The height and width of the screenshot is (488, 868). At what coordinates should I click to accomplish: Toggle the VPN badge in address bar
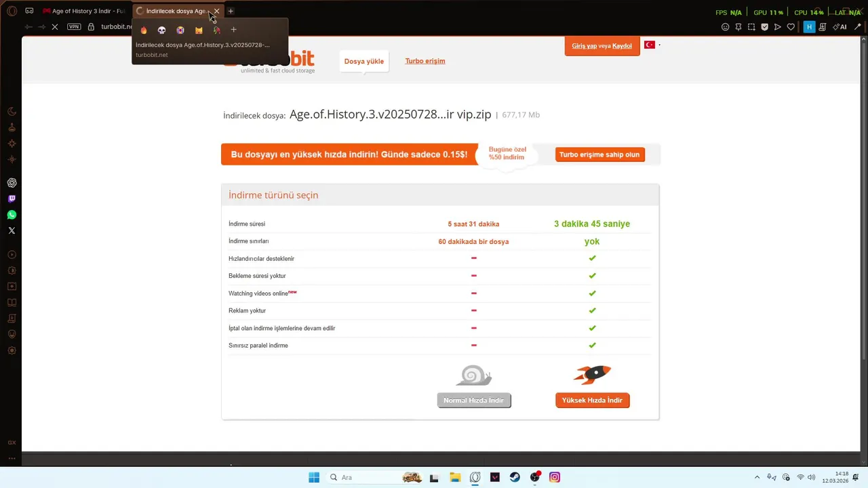(74, 27)
